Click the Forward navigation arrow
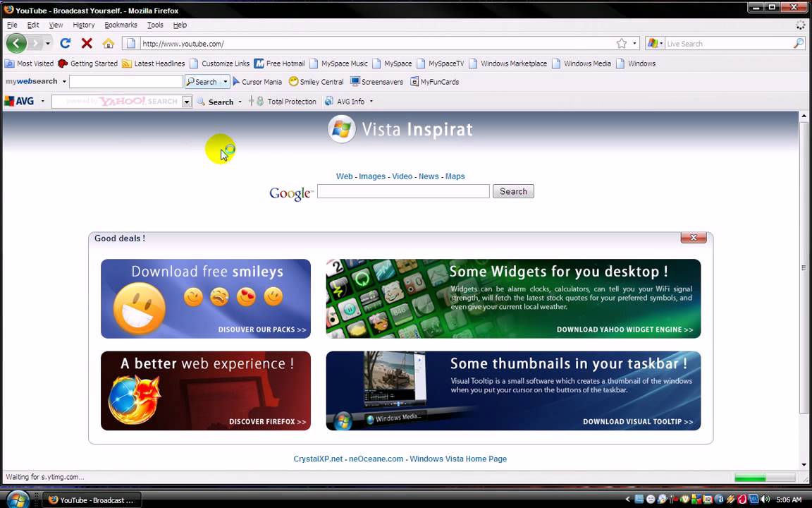812x508 pixels. tap(35, 44)
